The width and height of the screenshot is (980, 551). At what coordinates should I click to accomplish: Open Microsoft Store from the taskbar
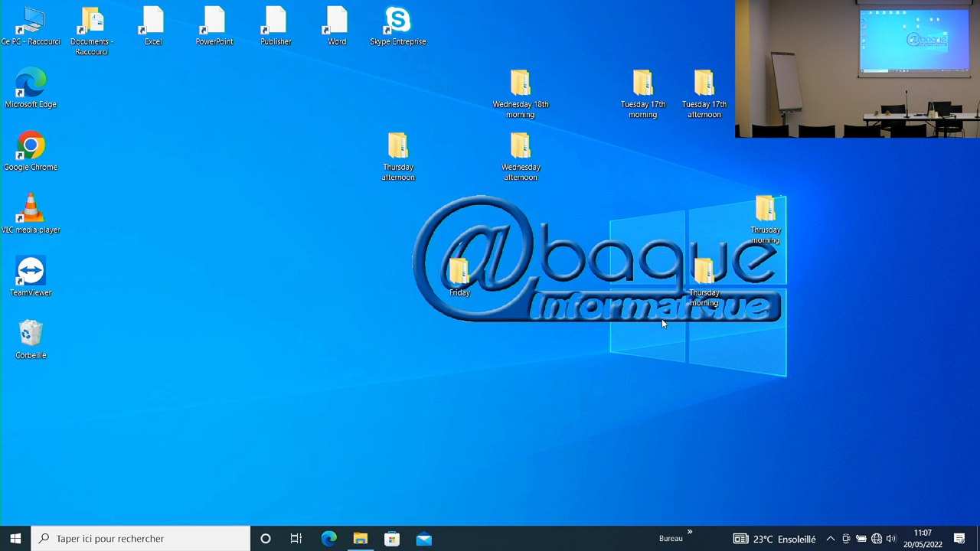tap(392, 539)
